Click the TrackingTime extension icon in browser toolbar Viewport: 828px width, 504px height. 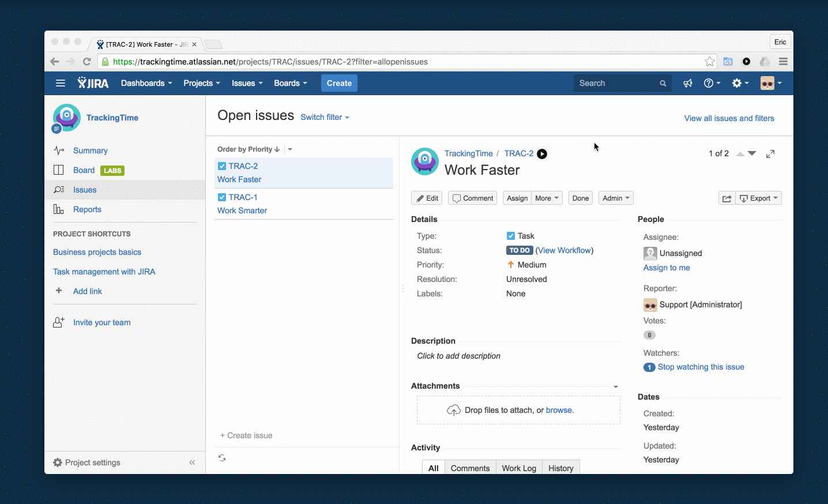746,62
